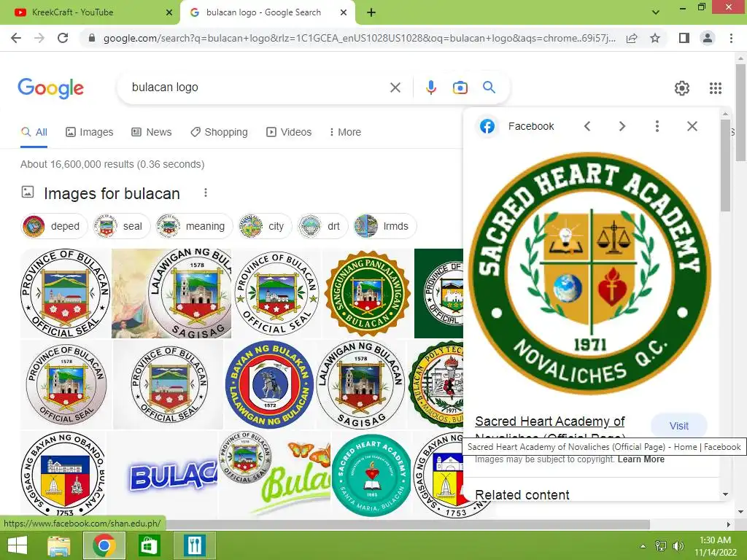747x560 pixels.
Task: Click Chrome icon in taskbar
Action: [x=104, y=545]
